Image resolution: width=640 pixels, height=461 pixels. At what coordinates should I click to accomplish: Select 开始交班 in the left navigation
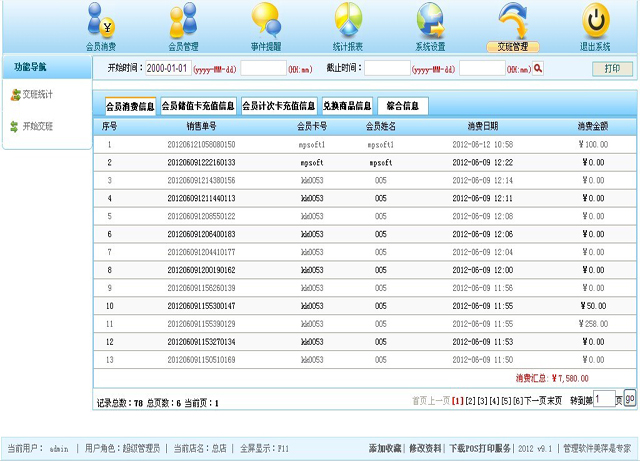coord(38,127)
